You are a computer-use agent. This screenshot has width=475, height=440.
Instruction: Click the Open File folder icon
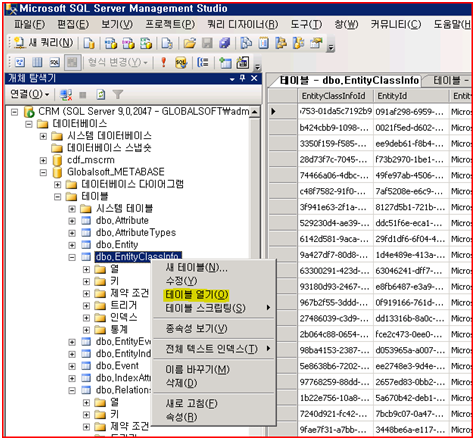coord(189,43)
